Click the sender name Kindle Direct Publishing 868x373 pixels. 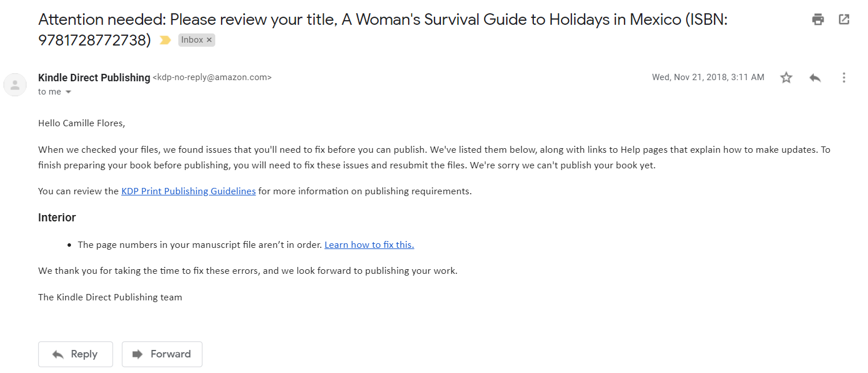[93, 77]
